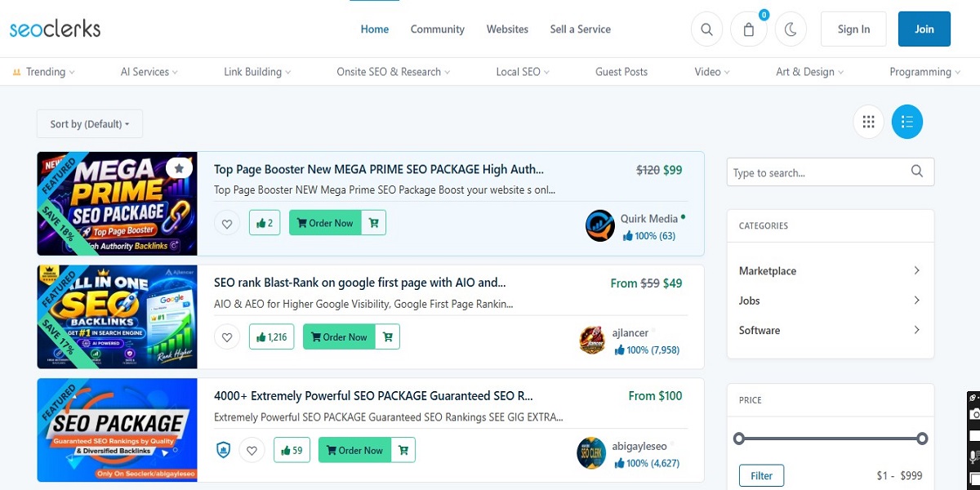Go to the seoclerks logo homepage
980x490 pixels.
point(55,29)
